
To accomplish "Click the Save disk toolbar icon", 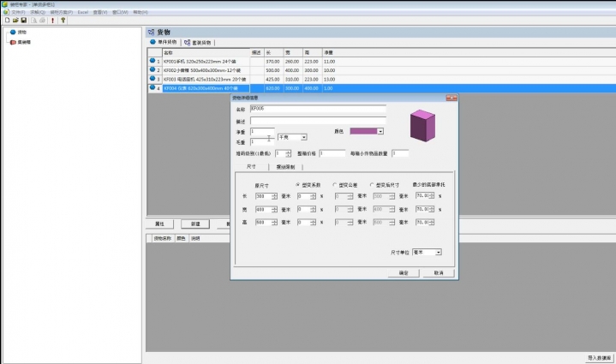I will 22,20.
